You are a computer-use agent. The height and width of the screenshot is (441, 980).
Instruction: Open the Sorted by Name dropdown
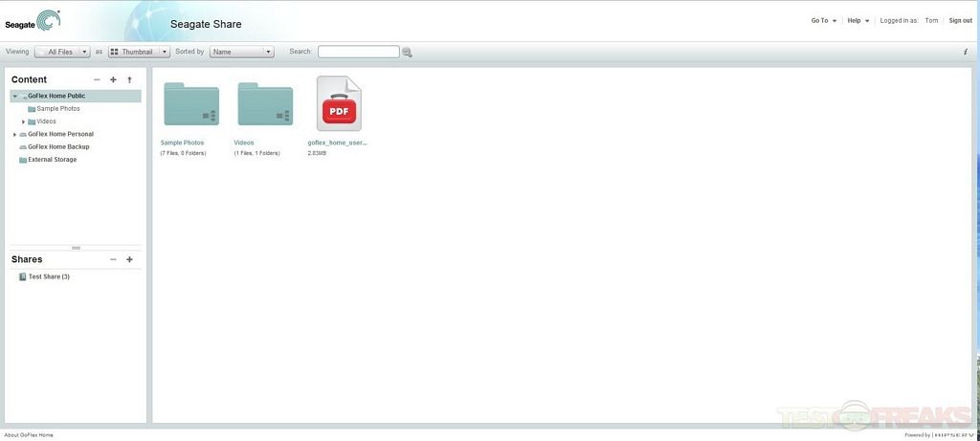[x=241, y=52]
